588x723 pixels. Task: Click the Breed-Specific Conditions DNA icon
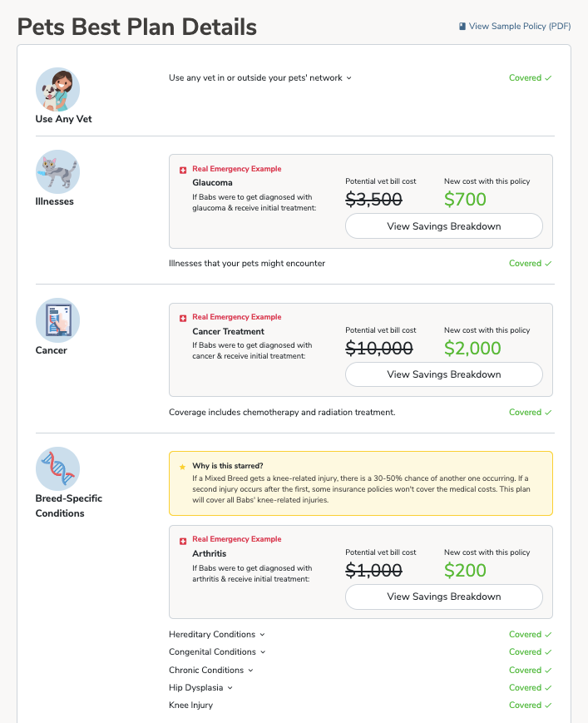(x=57, y=468)
